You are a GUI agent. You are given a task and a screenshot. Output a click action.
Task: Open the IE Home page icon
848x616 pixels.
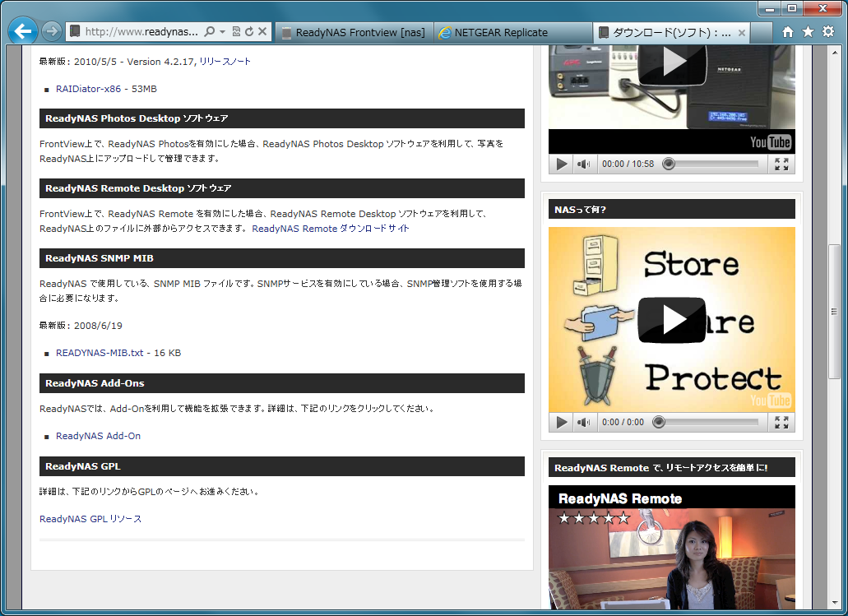point(787,31)
